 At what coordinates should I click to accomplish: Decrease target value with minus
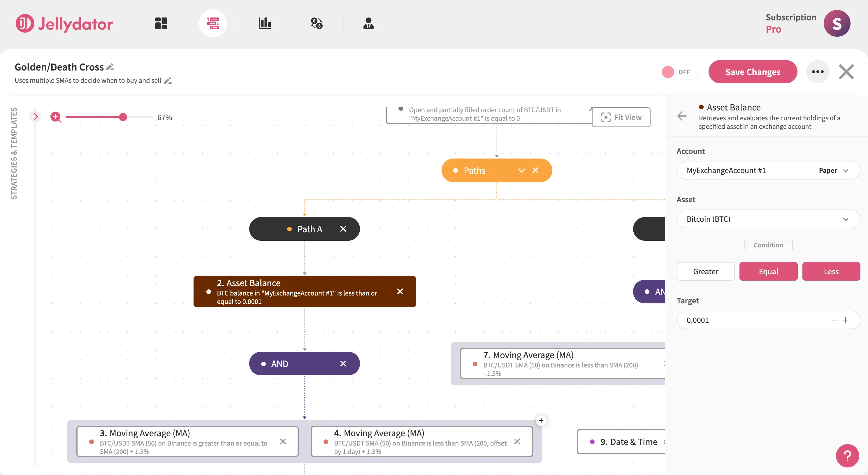pos(835,320)
